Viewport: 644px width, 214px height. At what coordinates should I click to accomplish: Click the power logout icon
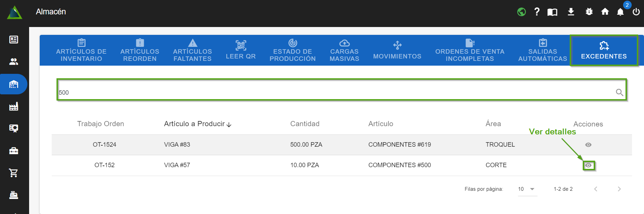click(636, 12)
